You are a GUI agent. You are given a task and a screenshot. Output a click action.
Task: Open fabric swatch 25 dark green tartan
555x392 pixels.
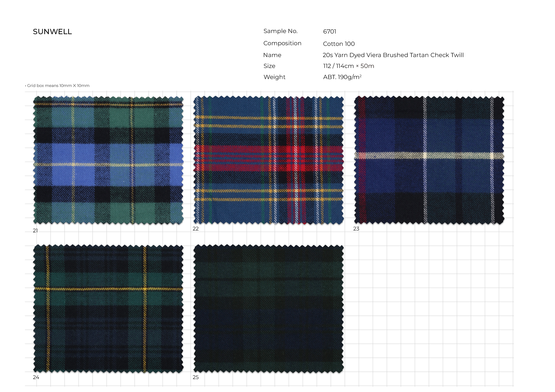pos(268,309)
